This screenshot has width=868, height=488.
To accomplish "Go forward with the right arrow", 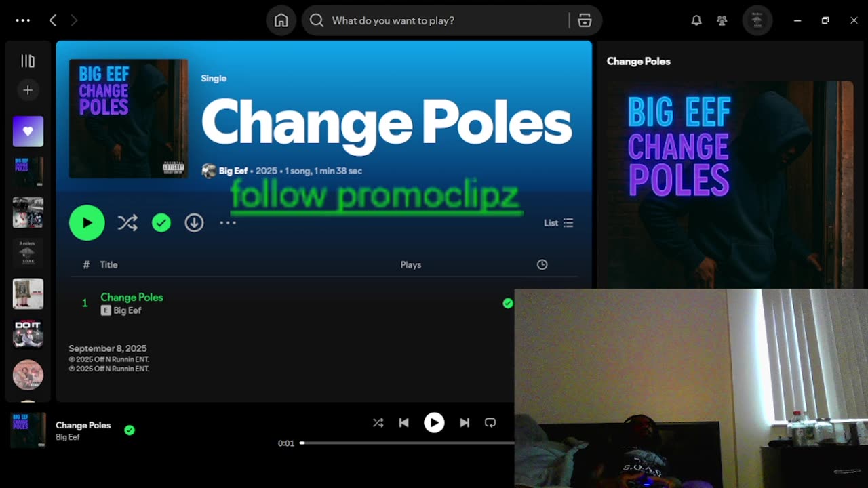I will pyautogui.click(x=74, y=20).
